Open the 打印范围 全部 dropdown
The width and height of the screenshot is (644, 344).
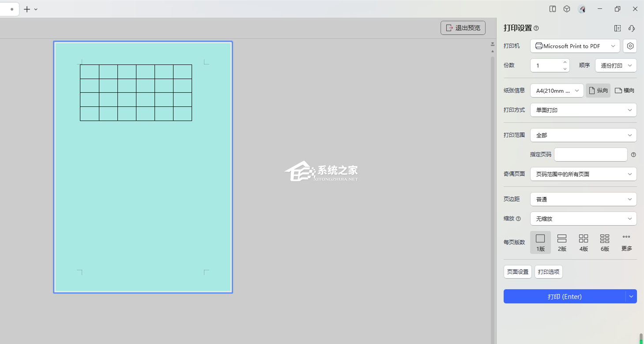584,135
